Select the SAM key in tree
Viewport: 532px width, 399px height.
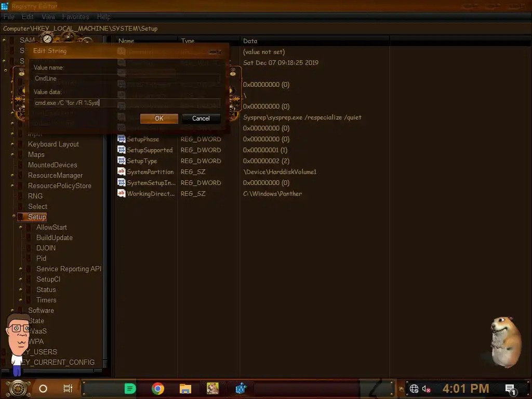(27, 40)
